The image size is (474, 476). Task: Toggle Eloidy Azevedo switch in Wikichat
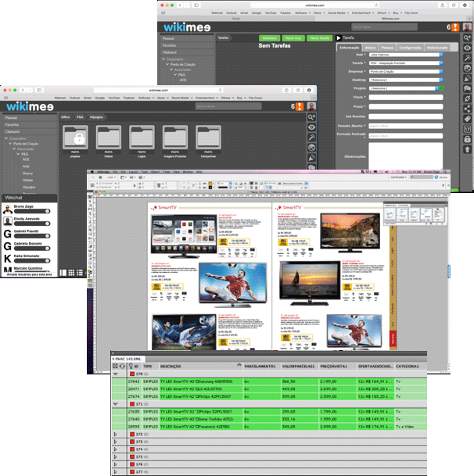32,224
